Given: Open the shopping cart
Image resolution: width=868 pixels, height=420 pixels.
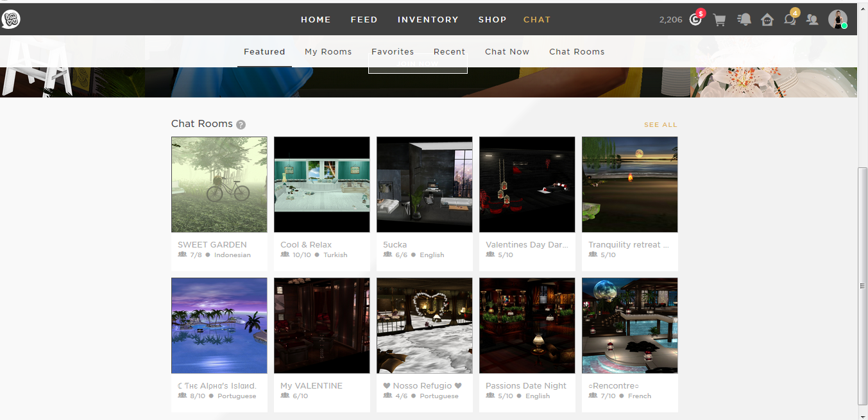Looking at the screenshot, I should click(719, 20).
